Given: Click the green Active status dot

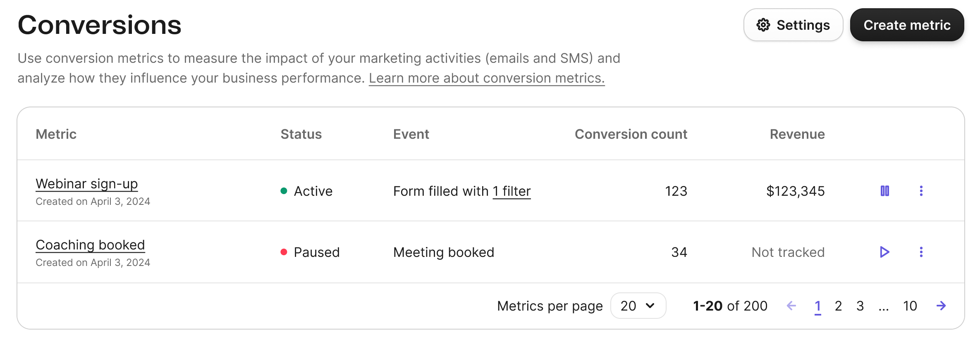Looking at the screenshot, I should point(284,191).
